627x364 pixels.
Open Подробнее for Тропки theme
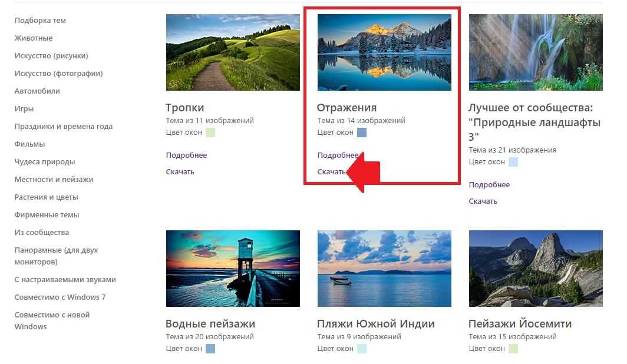(186, 155)
